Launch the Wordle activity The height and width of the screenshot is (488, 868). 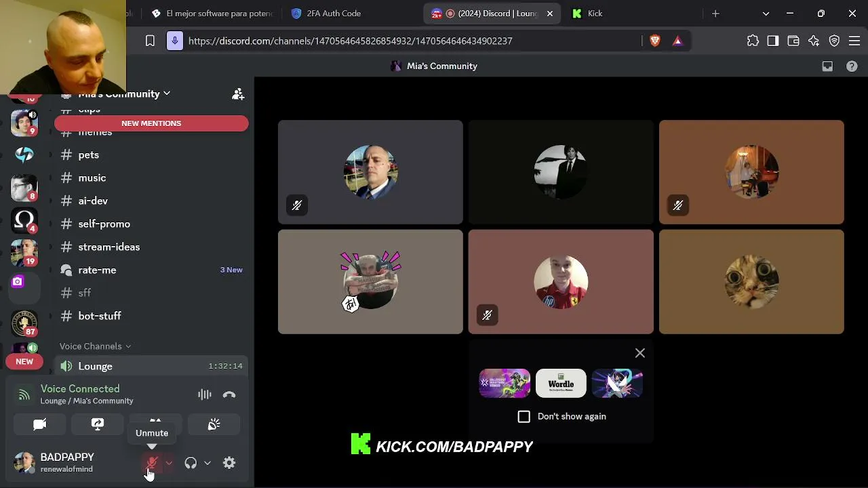coord(561,384)
